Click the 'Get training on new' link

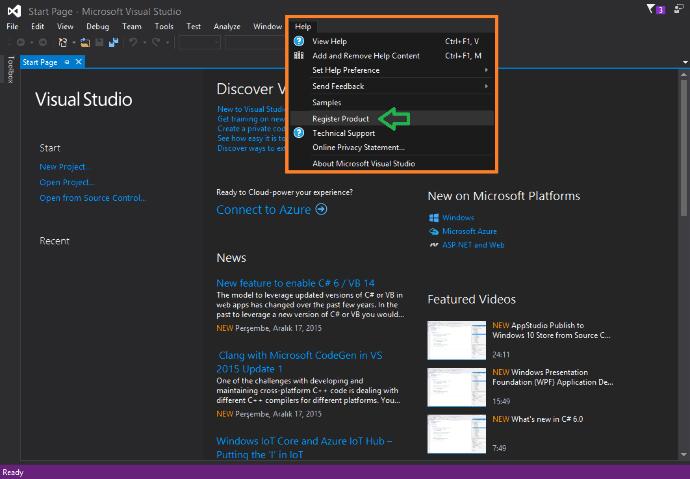252,119
